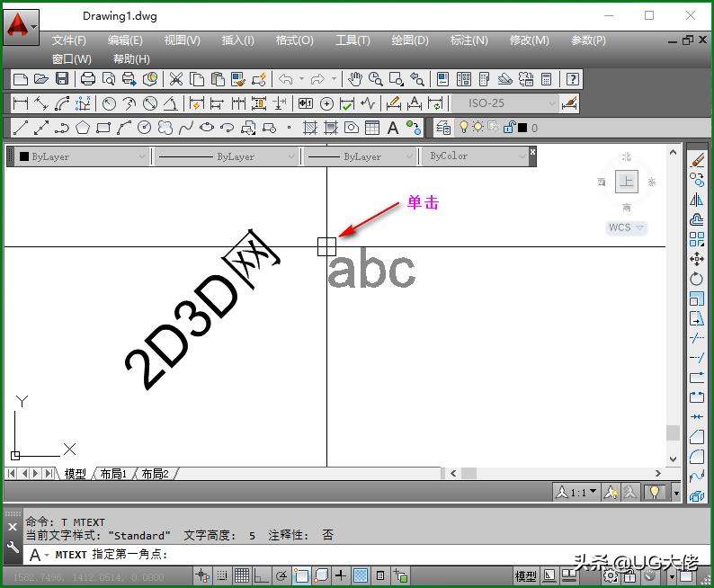The width and height of the screenshot is (714, 588).
Task: Open command line wrench customize button
Action: pyautogui.click(x=13, y=546)
